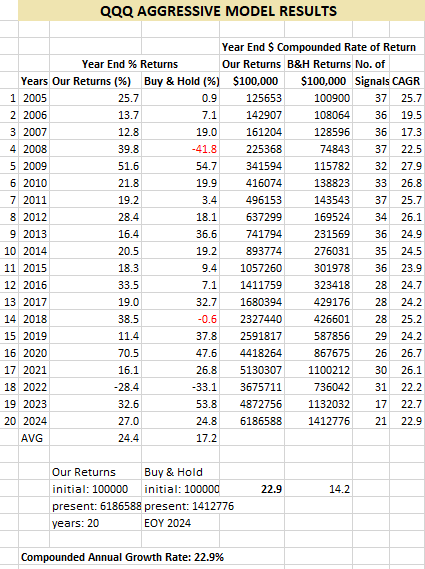Click the red -41.8 Buy & Hold value
The height and width of the screenshot is (569, 425).
pyautogui.click(x=204, y=149)
